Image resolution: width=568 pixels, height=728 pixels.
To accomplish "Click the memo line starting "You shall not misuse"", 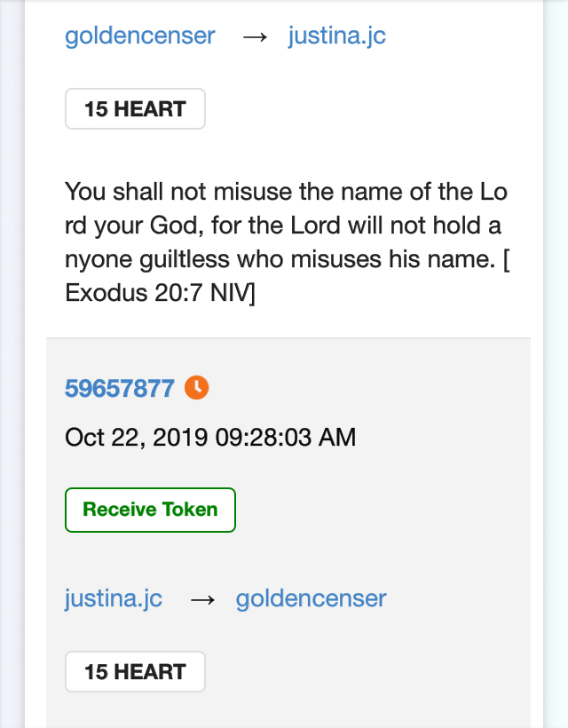I will point(286,193).
